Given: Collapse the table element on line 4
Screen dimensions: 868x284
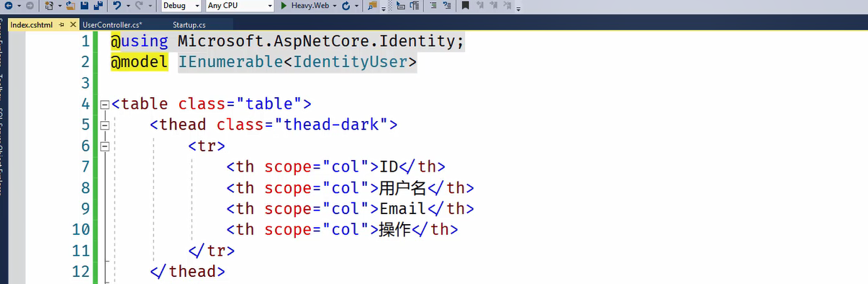Looking at the screenshot, I should [105, 104].
